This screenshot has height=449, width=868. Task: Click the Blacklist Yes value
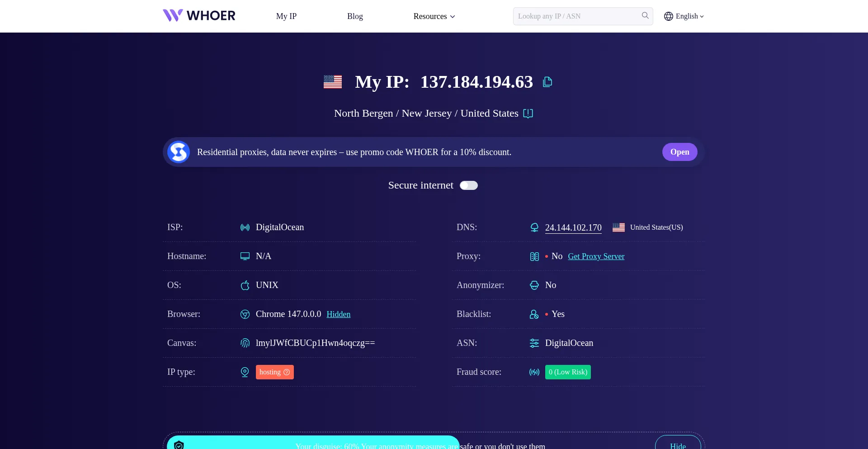tap(558, 314)
